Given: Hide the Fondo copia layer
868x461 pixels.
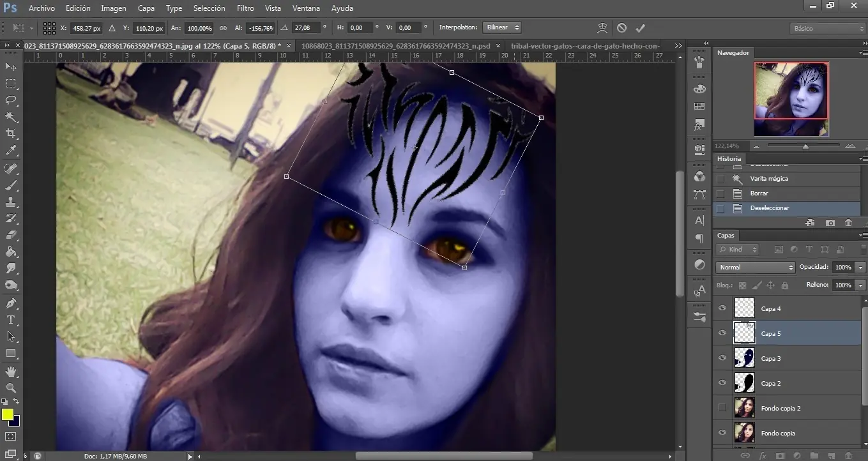Looking at the screenshot, I should coord(722,433).
